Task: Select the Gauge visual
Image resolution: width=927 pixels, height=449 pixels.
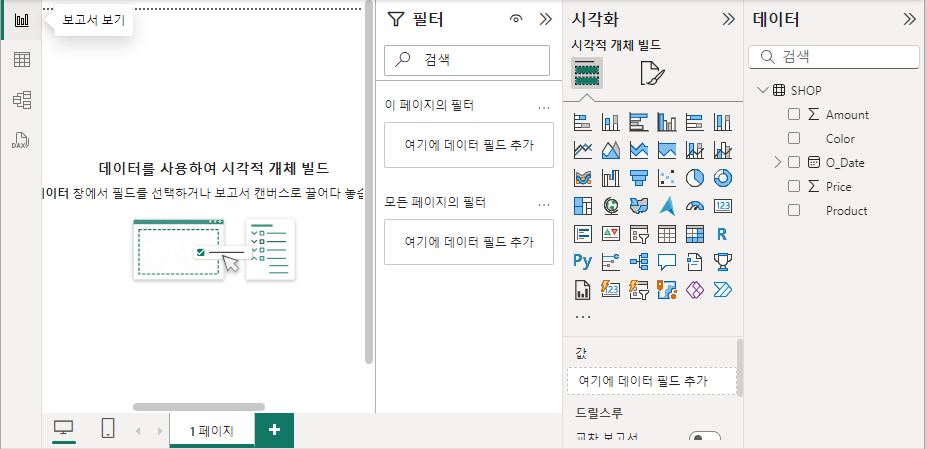Action: click(x=695, y=206)
